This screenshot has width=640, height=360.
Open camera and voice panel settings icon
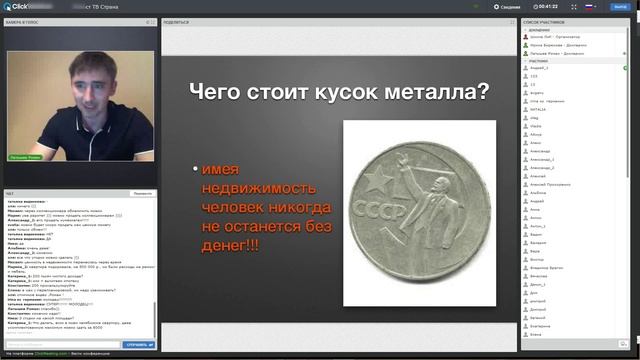pos(148,22)
